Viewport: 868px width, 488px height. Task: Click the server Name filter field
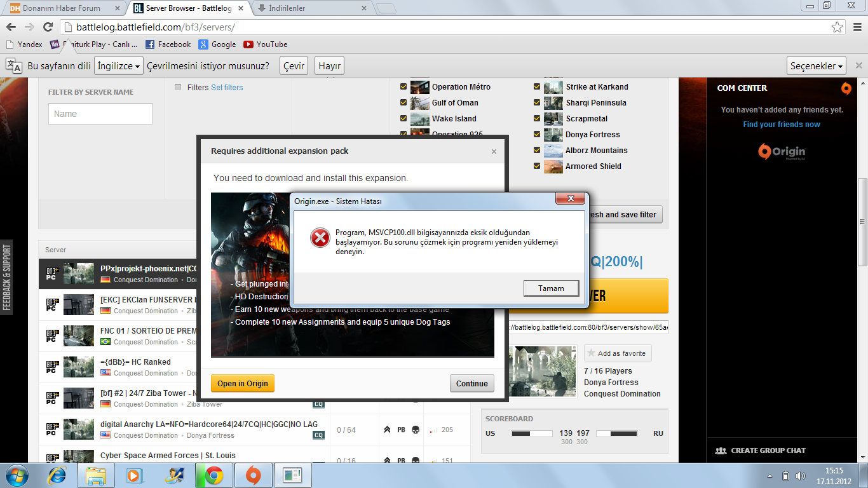pyautogui.click(x=100, y=114)
